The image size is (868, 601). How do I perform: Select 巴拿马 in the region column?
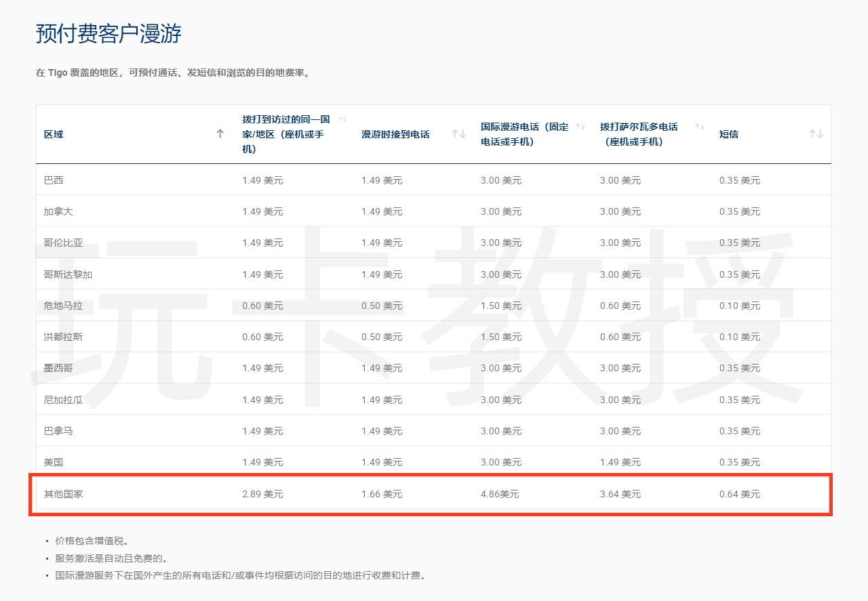point(58,431)
